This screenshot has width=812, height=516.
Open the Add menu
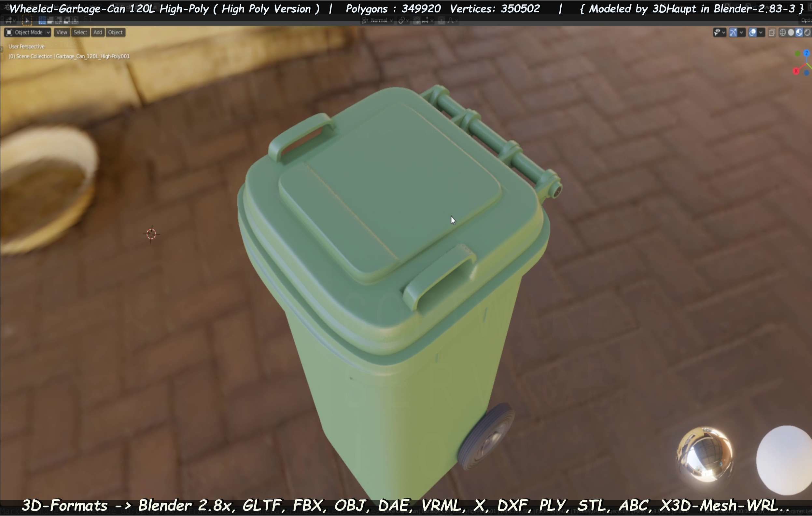coord(98,32)
